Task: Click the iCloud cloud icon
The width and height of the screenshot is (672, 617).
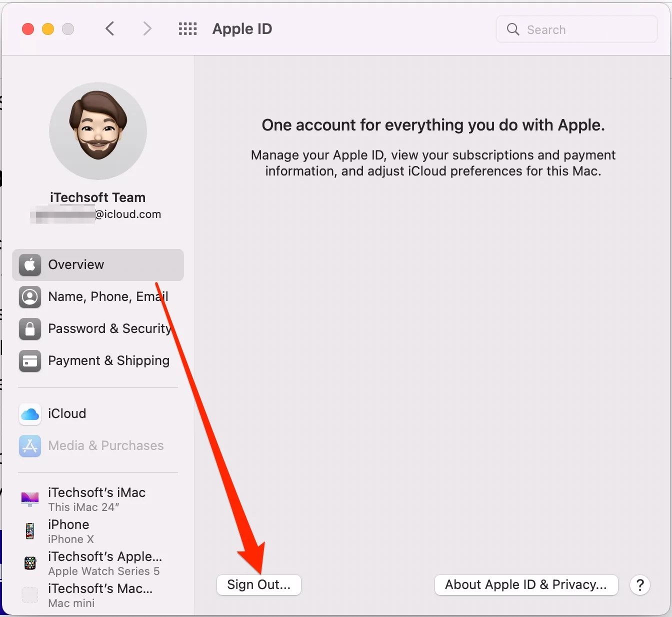Action: click(x=30, y=414)
